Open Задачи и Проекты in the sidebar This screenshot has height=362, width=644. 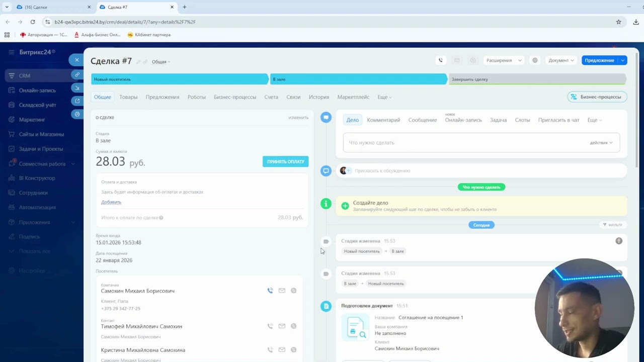(x=40, y=149)
